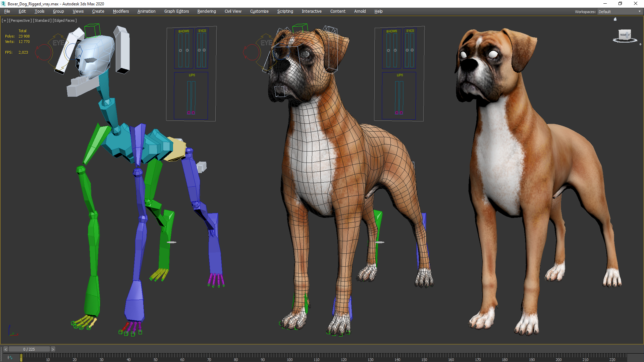
Task: Open the Views menu
Action: 78,11
